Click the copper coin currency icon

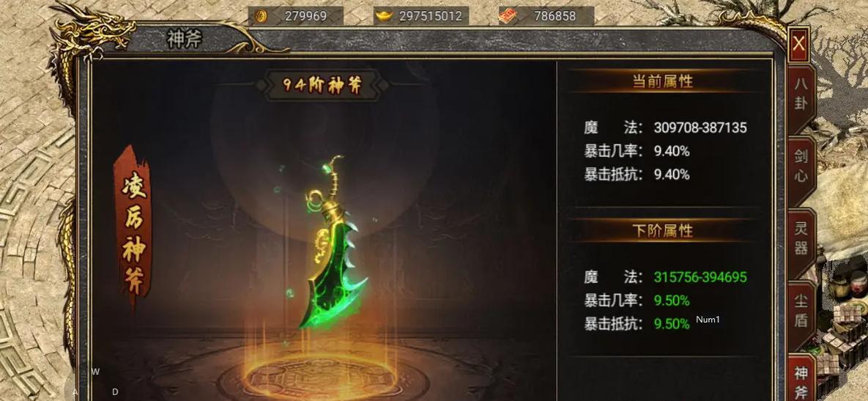pyautogui.click(x=261, y=16)
